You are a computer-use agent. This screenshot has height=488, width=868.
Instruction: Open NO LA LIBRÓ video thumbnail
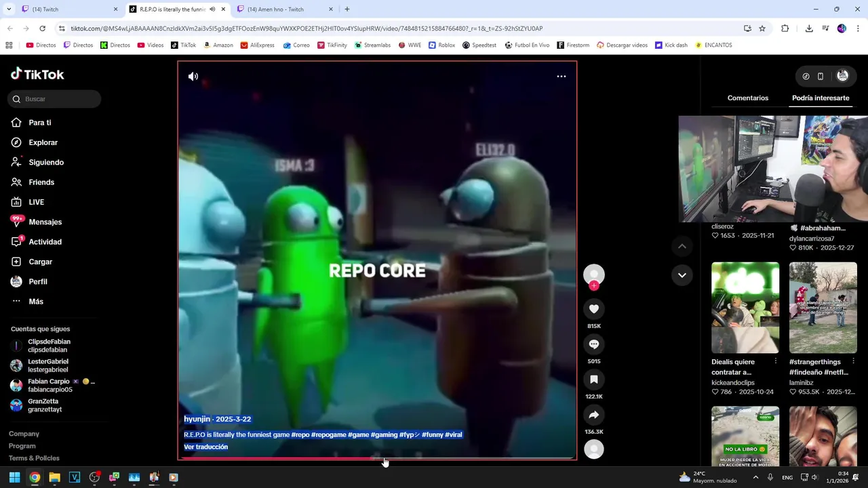point(745,436)
